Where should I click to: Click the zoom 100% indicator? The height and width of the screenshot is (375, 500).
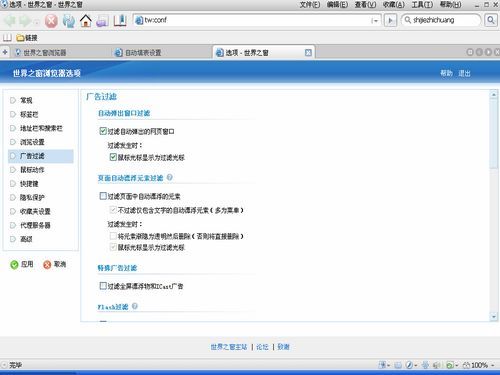click(x=476, y=365)
